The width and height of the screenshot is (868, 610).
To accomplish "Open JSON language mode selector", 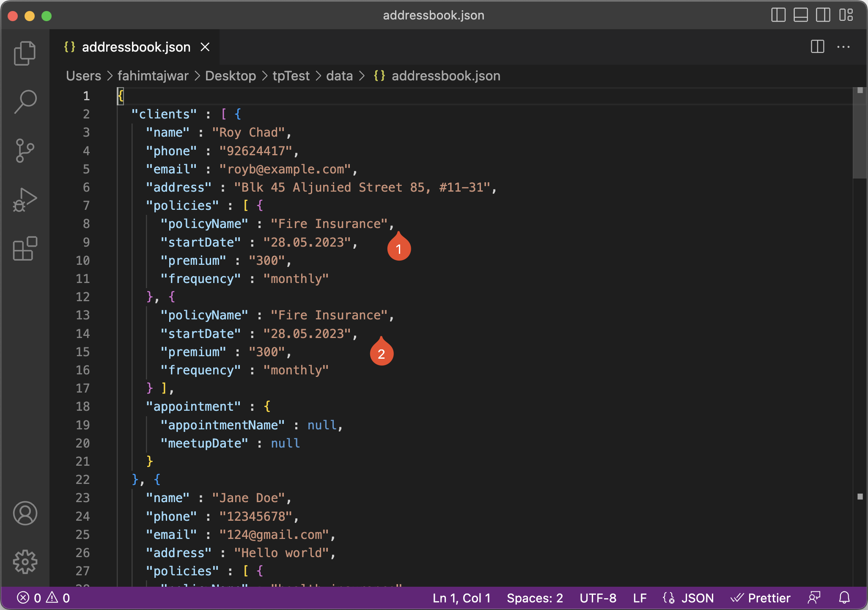I will tap(697, 598).
